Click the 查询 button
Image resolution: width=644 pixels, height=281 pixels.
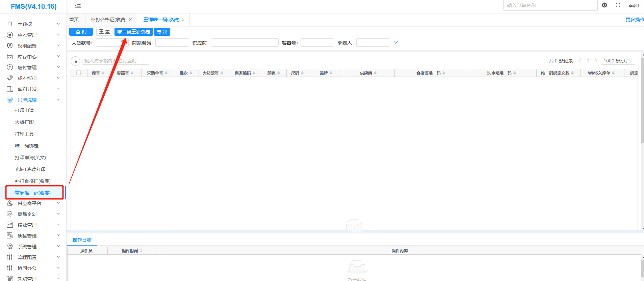click(x=81, y=32)
